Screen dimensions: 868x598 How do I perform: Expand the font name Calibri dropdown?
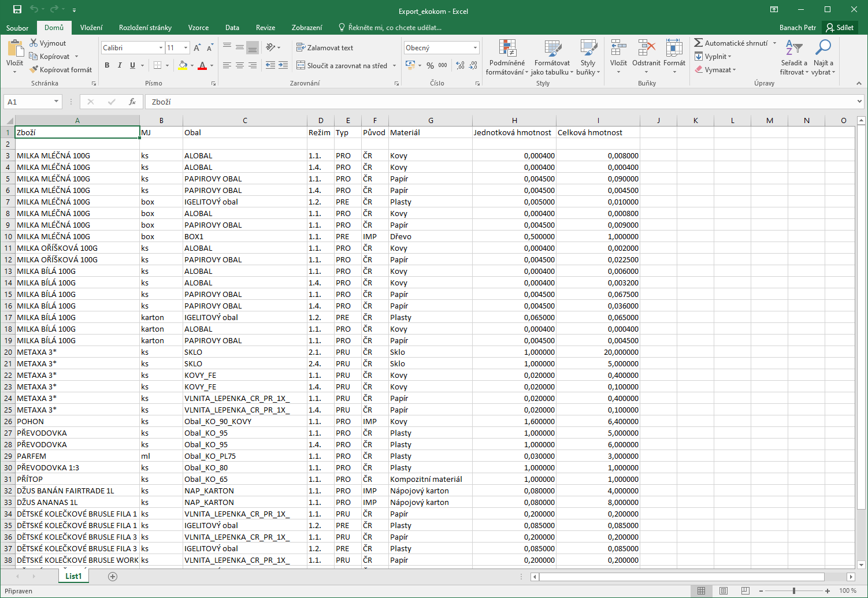(x=160, y=48)
